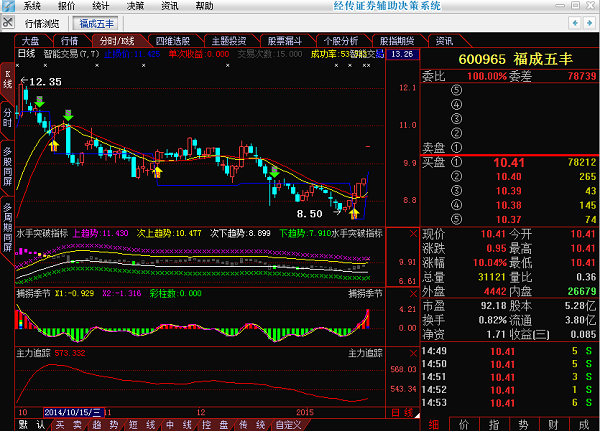Select the 趋势 indicator tab

tap(105, 424)
